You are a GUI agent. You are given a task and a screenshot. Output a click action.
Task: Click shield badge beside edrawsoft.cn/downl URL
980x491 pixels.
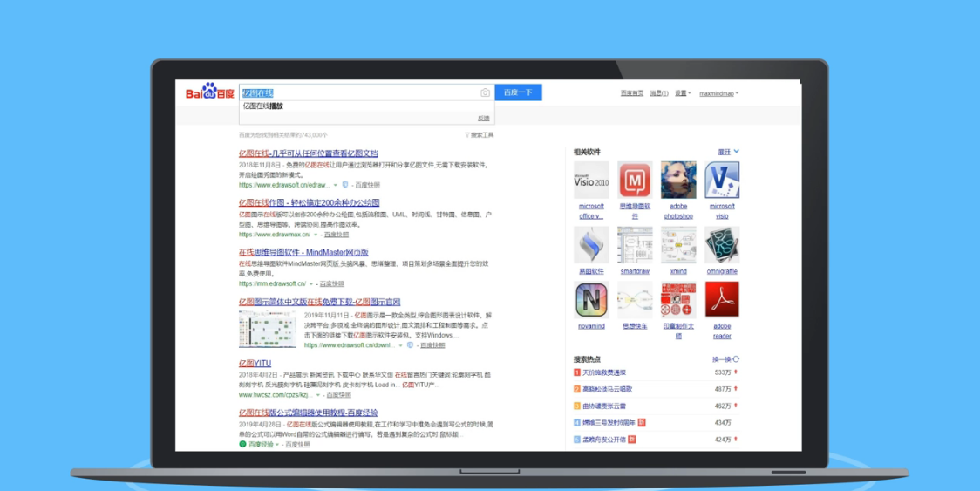pos(410,345)
